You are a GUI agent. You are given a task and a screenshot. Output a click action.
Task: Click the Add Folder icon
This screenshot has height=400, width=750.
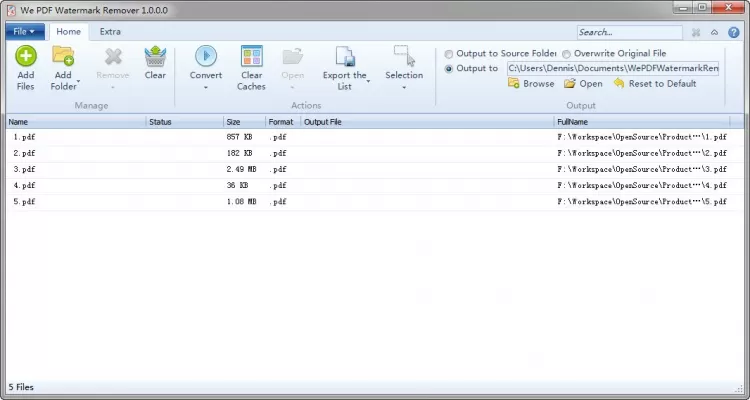click(x=63, y=57)
